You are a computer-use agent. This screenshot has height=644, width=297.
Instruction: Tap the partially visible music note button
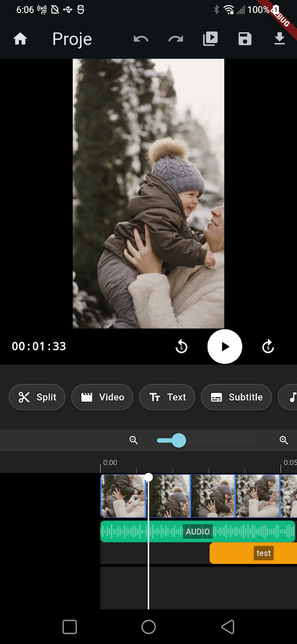click(288, 397)
